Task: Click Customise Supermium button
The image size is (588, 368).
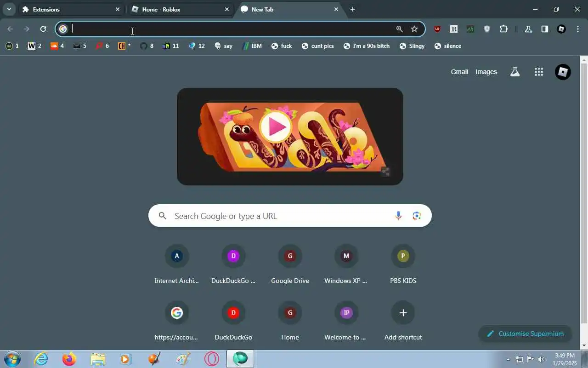Action: coord(525,333)
